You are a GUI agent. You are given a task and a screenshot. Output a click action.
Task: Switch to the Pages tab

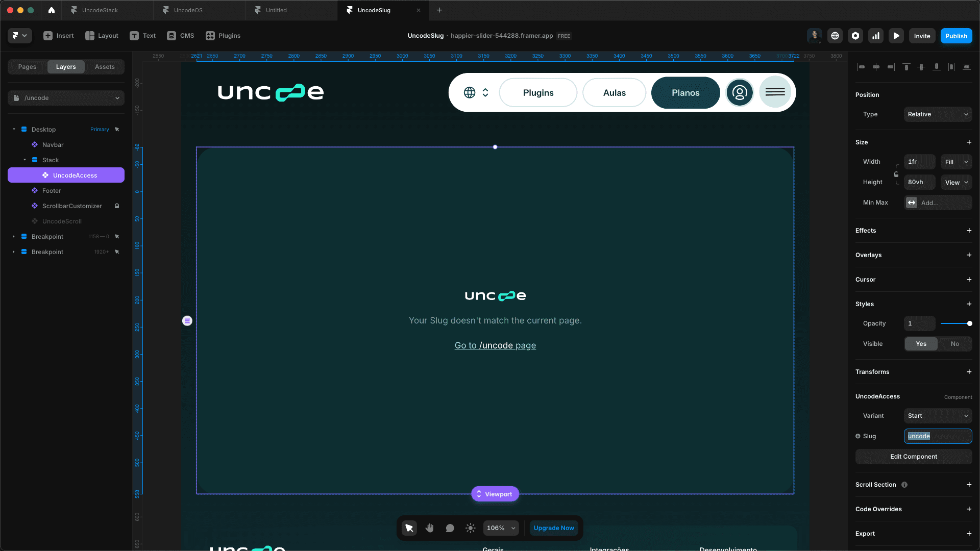27,67
